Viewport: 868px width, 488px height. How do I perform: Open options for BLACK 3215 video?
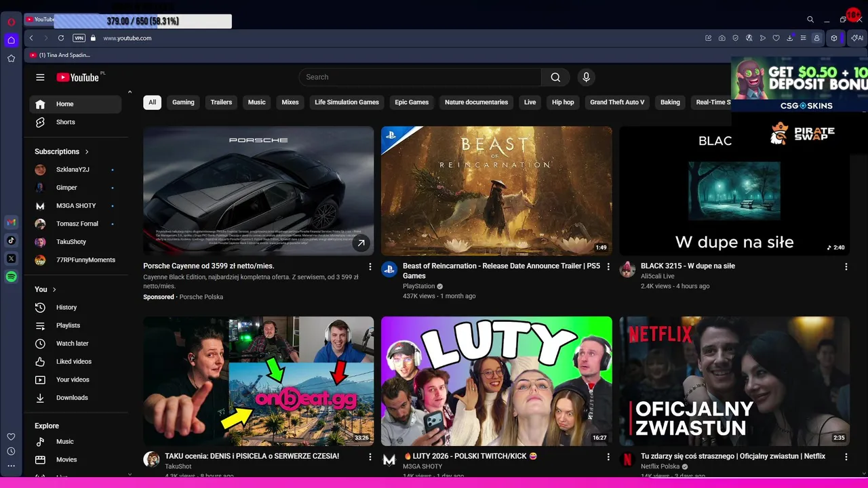click(846, 266)
